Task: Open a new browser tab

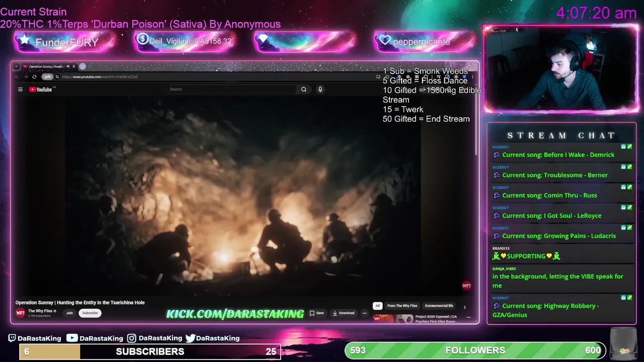Action: [83, 66]
